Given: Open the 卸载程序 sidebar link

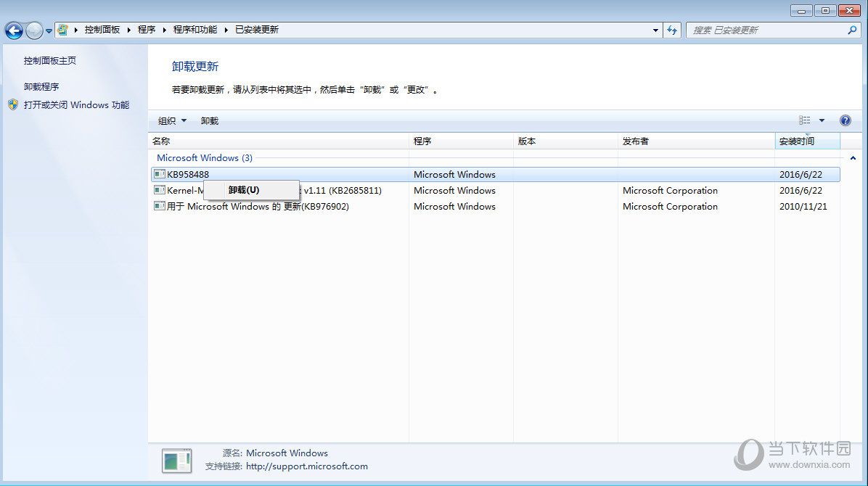Looking at the screenshot, I should pyautogui.click(x=41, y=86).
